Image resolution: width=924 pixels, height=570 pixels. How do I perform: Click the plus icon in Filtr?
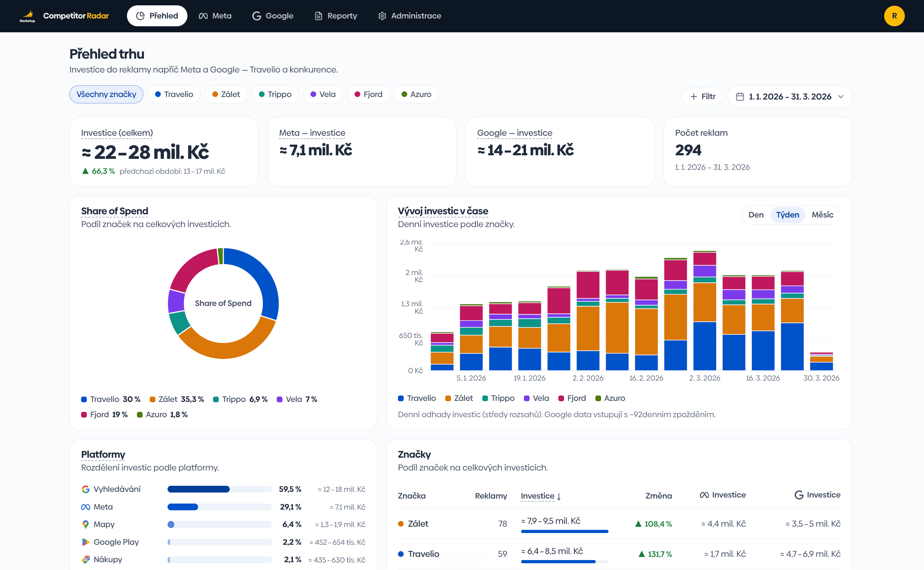[x=694, y=97]
